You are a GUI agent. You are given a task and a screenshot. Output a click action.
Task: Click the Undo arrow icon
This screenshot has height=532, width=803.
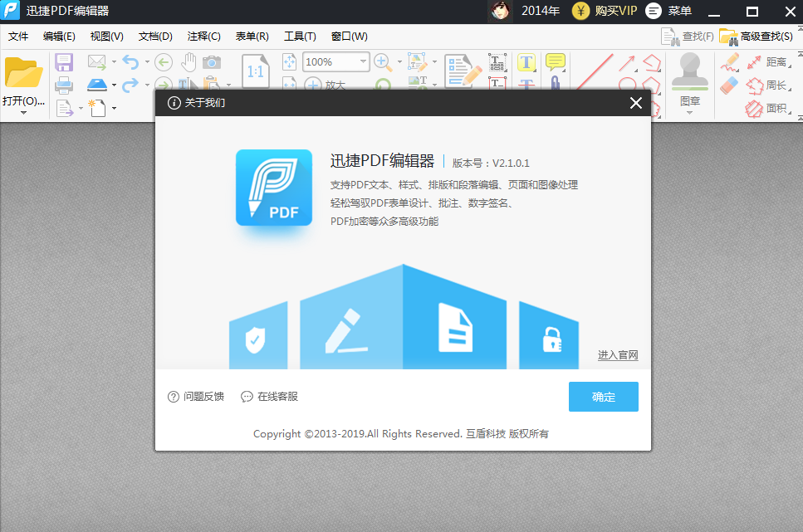(x=130, y=62)
